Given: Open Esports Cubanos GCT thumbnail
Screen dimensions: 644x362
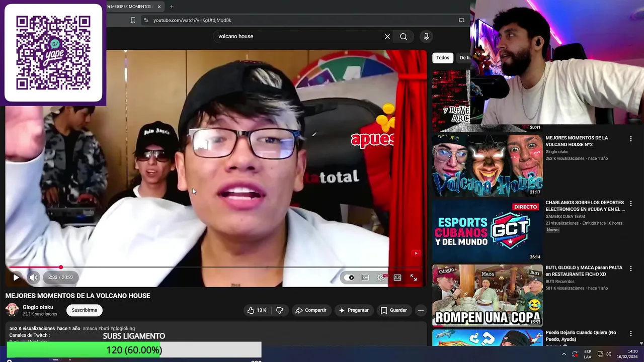Looking at the screenshot, I should pos(488,230).
